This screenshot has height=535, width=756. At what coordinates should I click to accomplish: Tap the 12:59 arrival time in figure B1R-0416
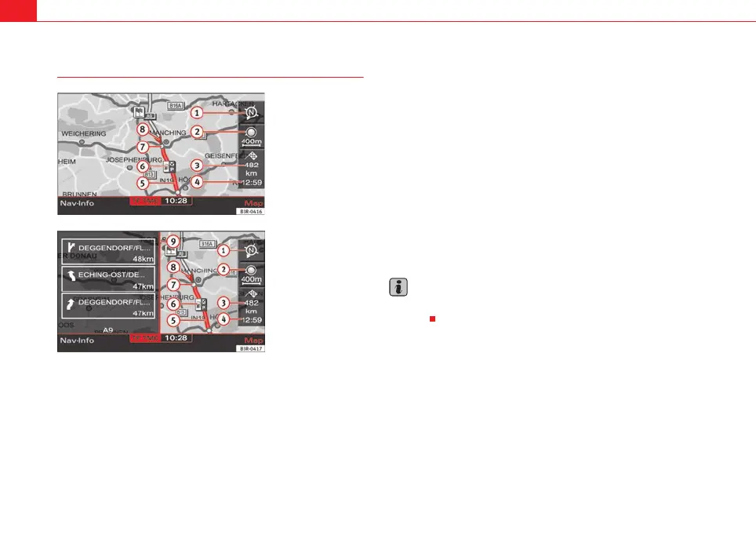click(252, 182)
